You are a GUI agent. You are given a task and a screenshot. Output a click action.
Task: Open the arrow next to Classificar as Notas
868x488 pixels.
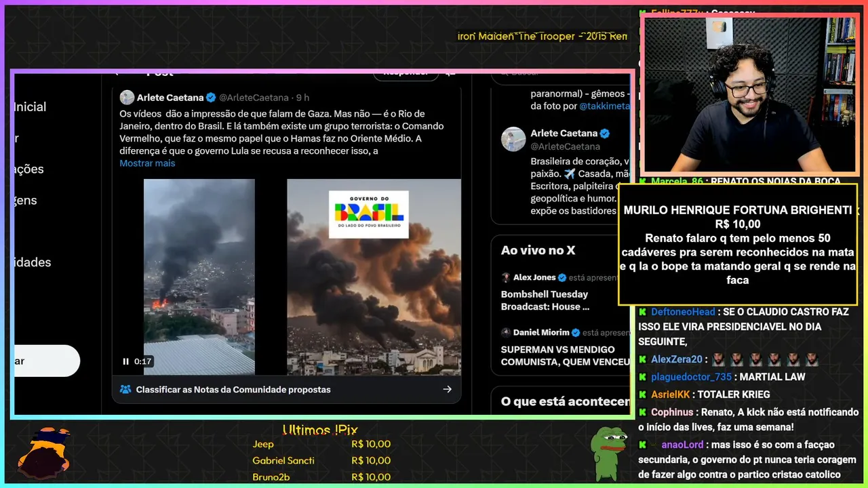447,390
